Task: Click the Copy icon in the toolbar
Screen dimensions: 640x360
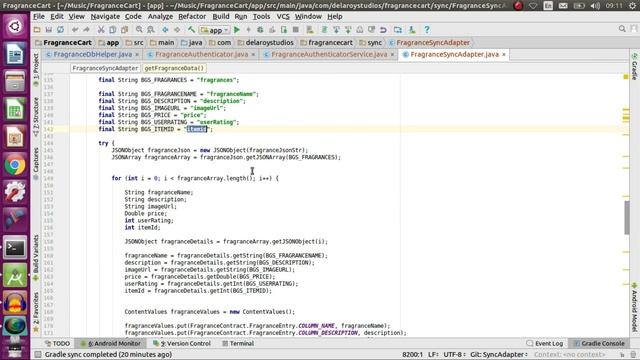Action: (x=113, y=30)
